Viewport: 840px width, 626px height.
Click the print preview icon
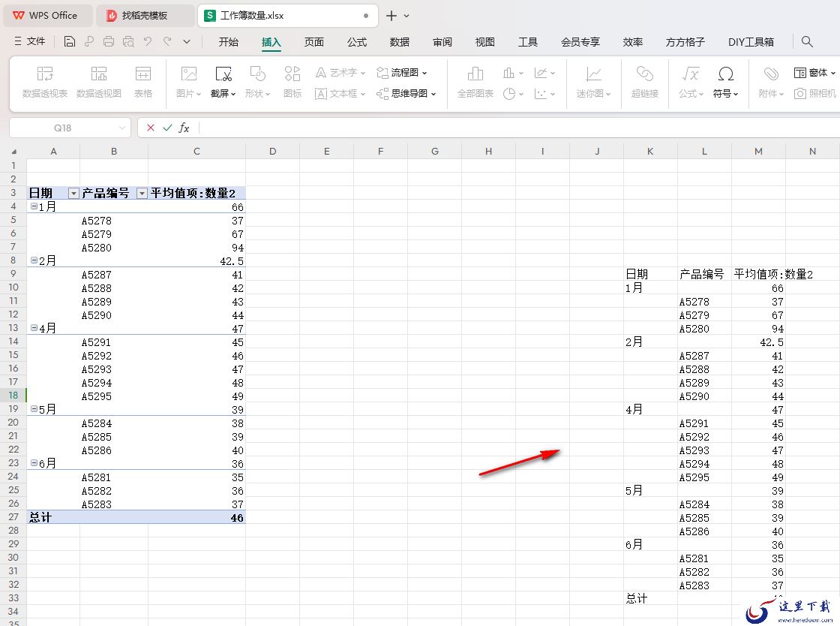click(128, 41)
